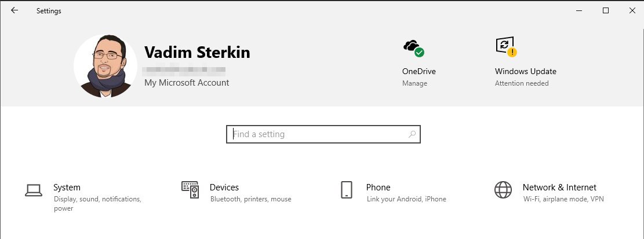Open the Devices settings category
644x239 pixels.
pyautogui.click(x=224, y=187)
